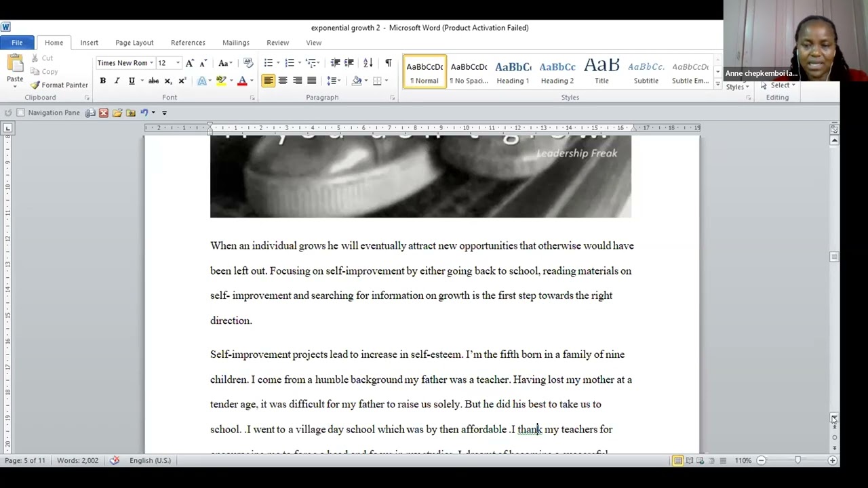
Task: Select Justify alignment
Action: click(311, 81)
